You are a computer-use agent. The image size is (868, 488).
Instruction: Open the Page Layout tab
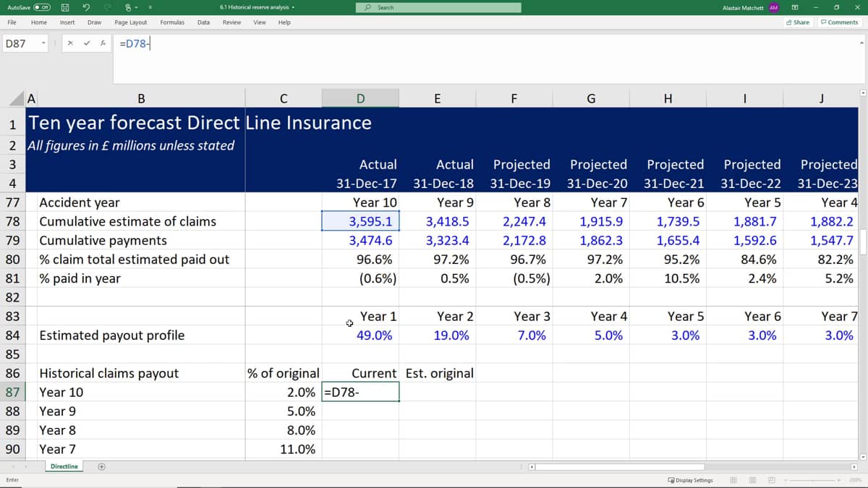[x=131, y=22]
